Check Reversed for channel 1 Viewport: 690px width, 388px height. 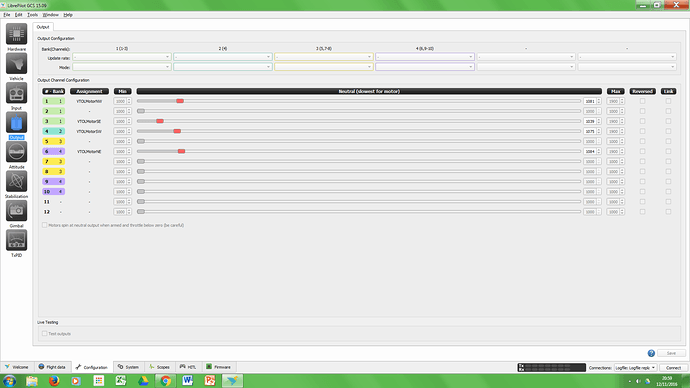tap(642, 101)
